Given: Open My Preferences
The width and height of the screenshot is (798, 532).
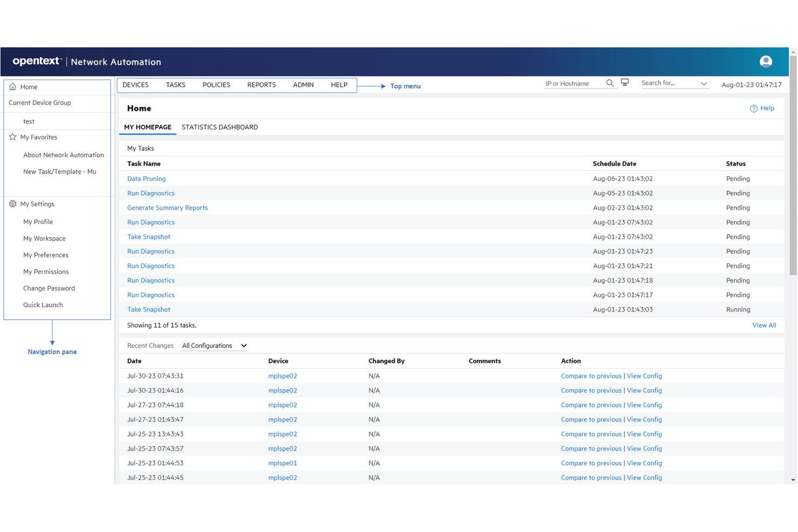Looking at the screenshot, I should [46, 255].
